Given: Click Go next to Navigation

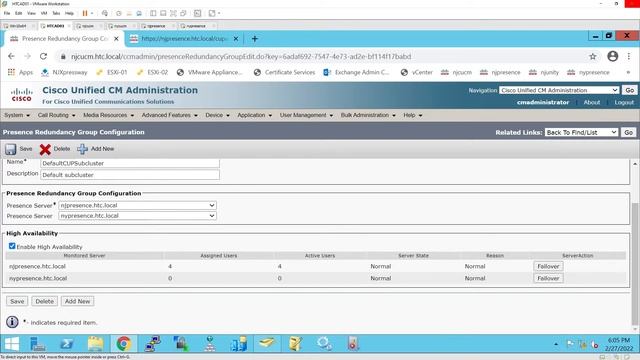Looking at the screenshot, I should click(629, 90).
